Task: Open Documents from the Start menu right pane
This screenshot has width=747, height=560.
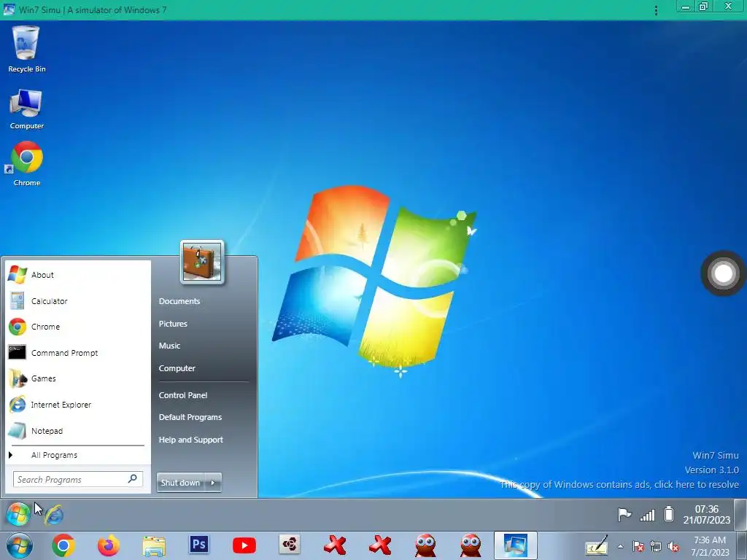Action: tap(179, 301)
